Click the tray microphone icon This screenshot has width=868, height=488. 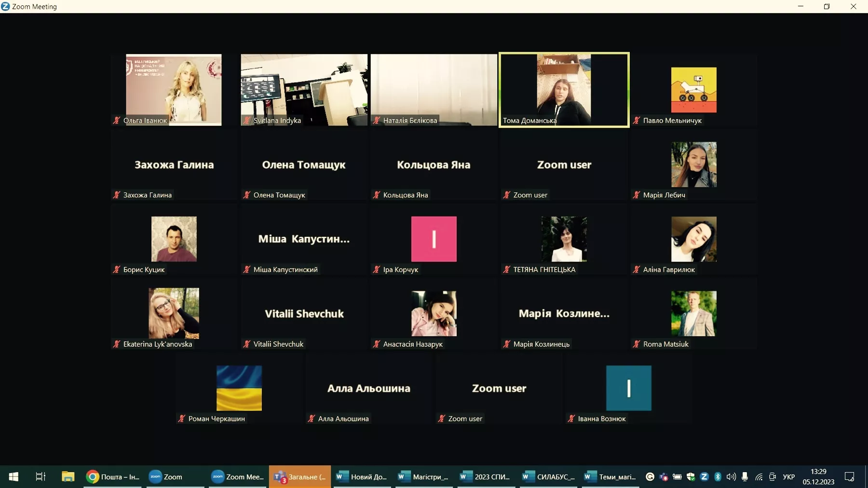pyautogui.click(x=745, y=477)
